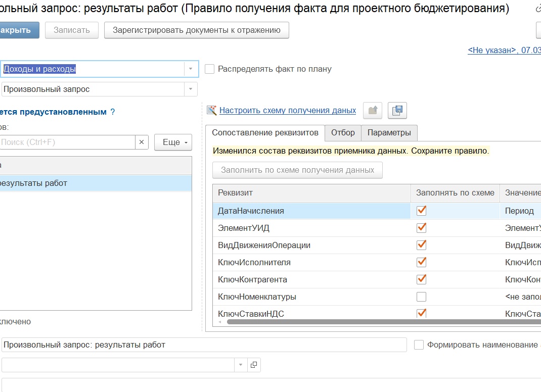Click the wand icon beside Настроить схему link
Screen dimensions: 541x392
coord(211,110)
